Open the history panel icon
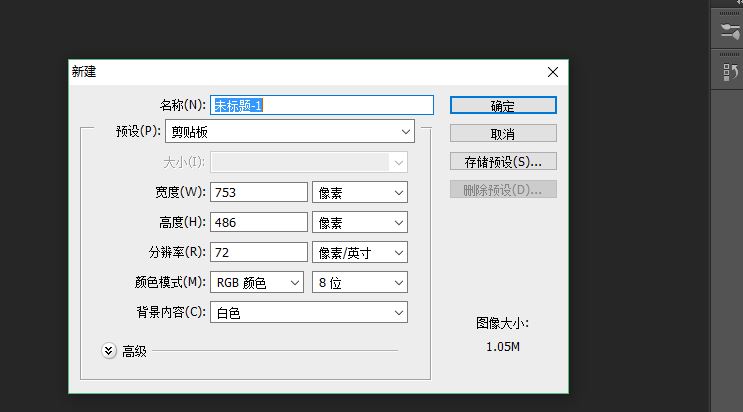Screen dimensions: 743x412 tap(730, 72)
